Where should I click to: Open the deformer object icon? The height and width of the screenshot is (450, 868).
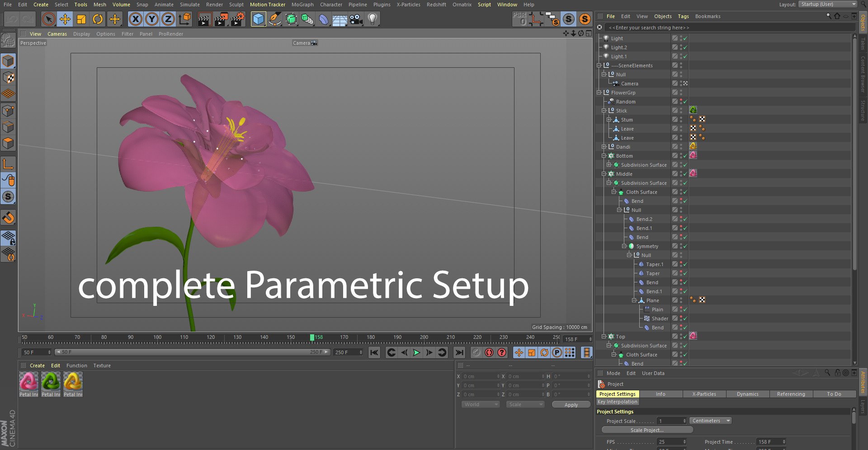pyautogui.click(x=324, y=19)
